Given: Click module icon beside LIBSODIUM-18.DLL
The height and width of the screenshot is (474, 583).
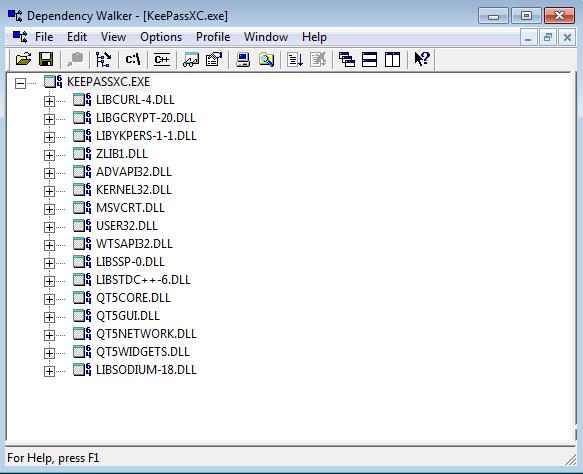Looking at the screenshot, I should [82, 370].
